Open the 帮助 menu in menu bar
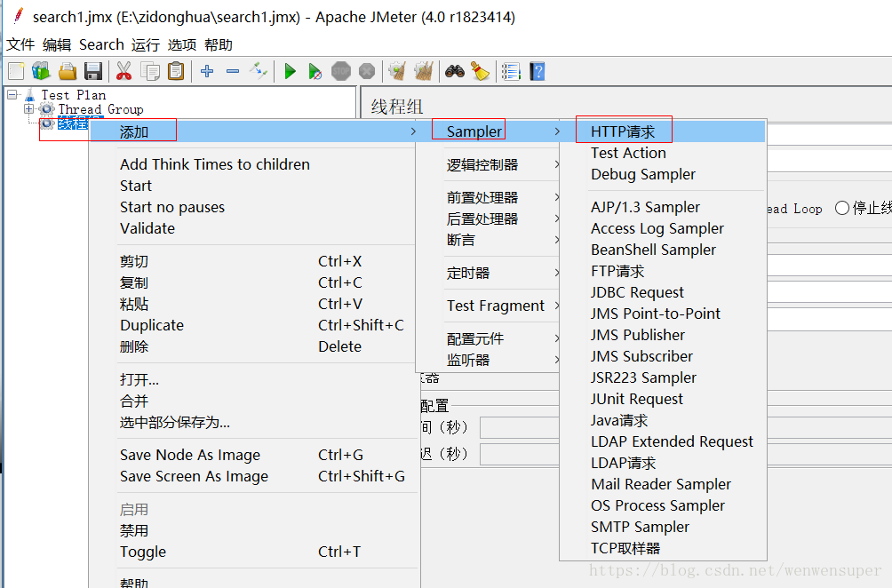The width and height of the screenshot is (892, 588). click(219, 44)
